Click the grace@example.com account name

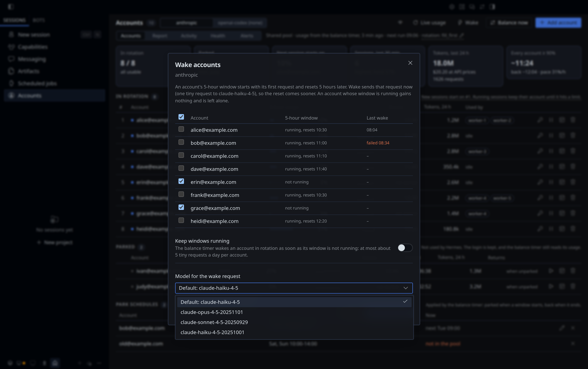[215, 208]
